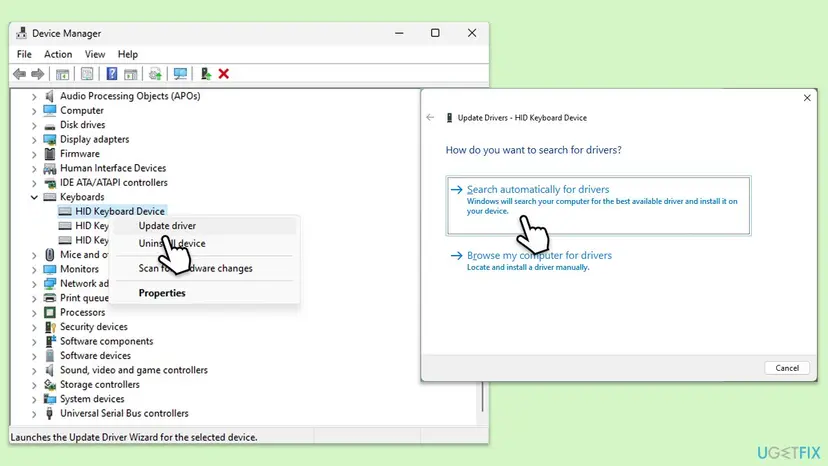
Task: Click the back arrow in Update Drivers dialog
Action: click(430, 117)
